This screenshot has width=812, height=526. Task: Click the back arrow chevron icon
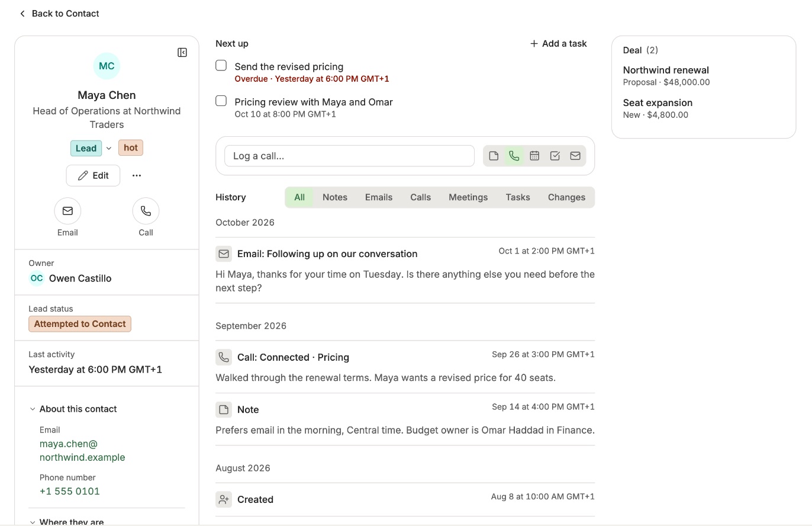(22, 14)
